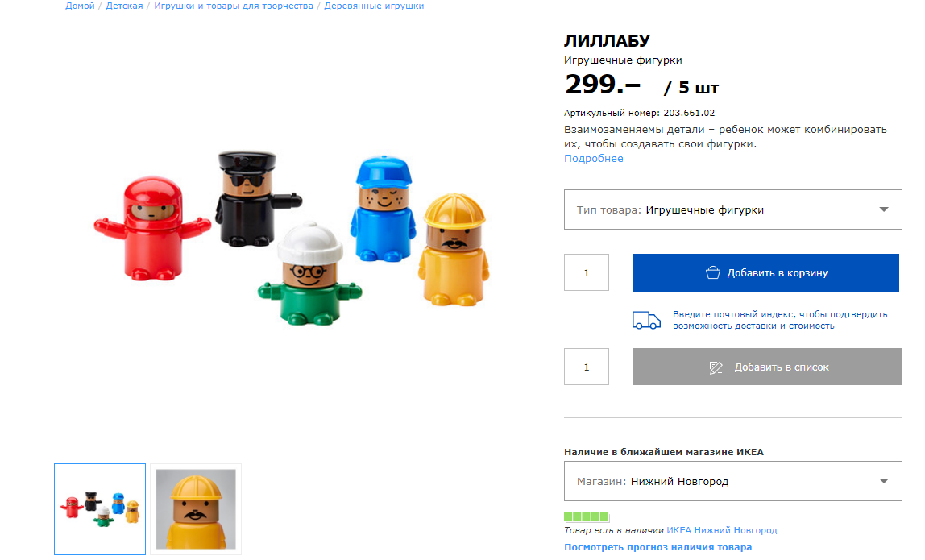925x560 pixels.
Task: Open Игрушки и товары для творчества breadcrumb
Action: click(234, 6)
